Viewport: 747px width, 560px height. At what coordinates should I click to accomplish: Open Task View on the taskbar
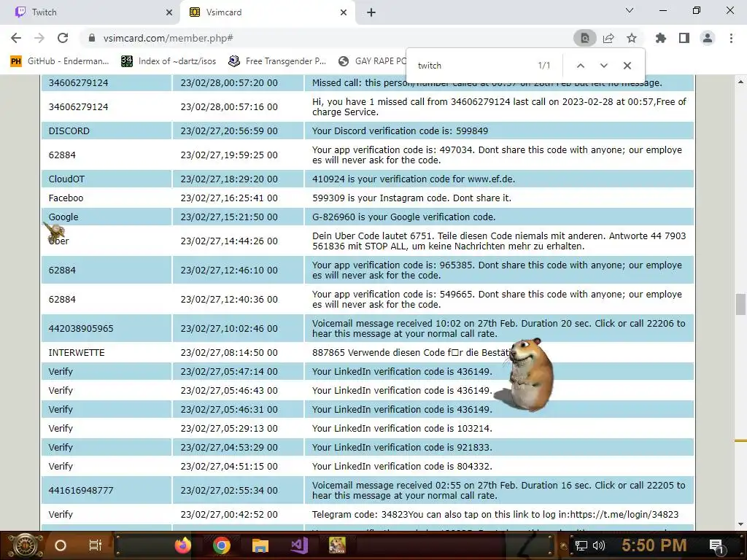(96, 545)
